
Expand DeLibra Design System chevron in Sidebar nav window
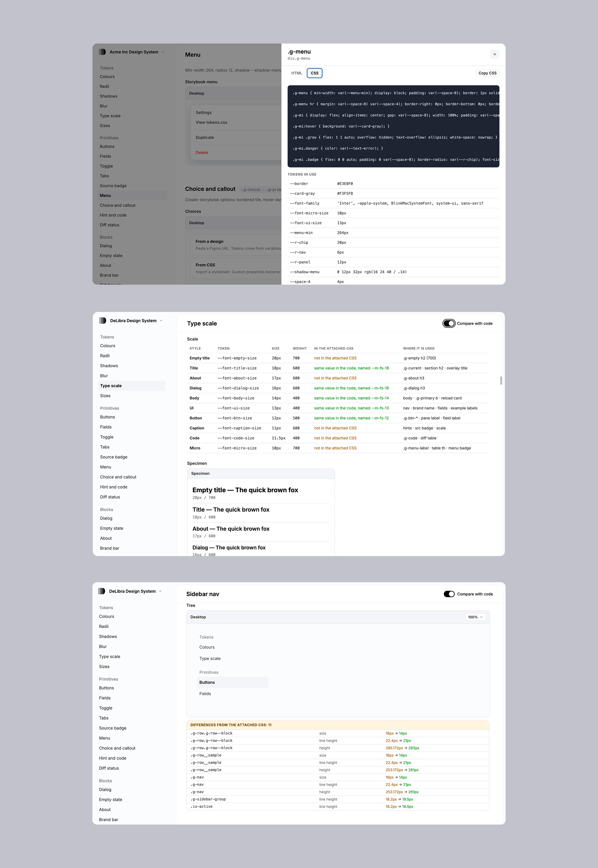click(x=160, y=591)
